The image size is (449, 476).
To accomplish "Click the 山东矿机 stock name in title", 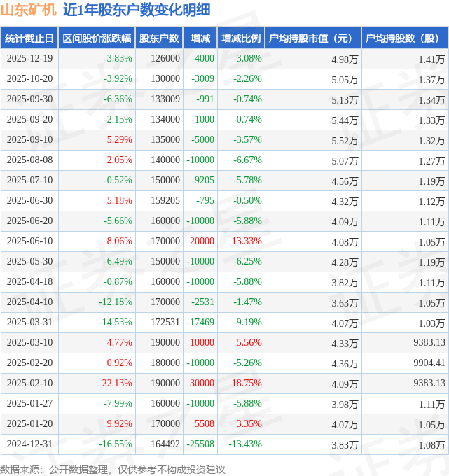I will tap(28, 10).
